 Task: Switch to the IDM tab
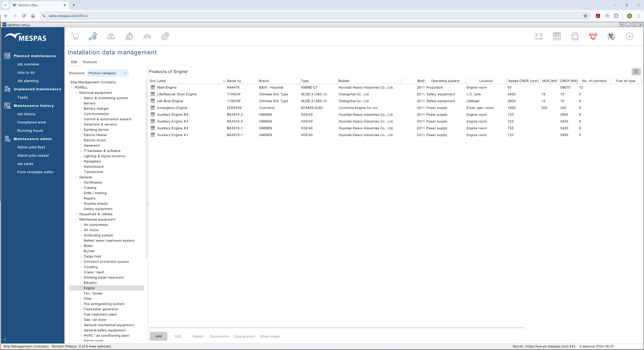click(x=74, y=62)
